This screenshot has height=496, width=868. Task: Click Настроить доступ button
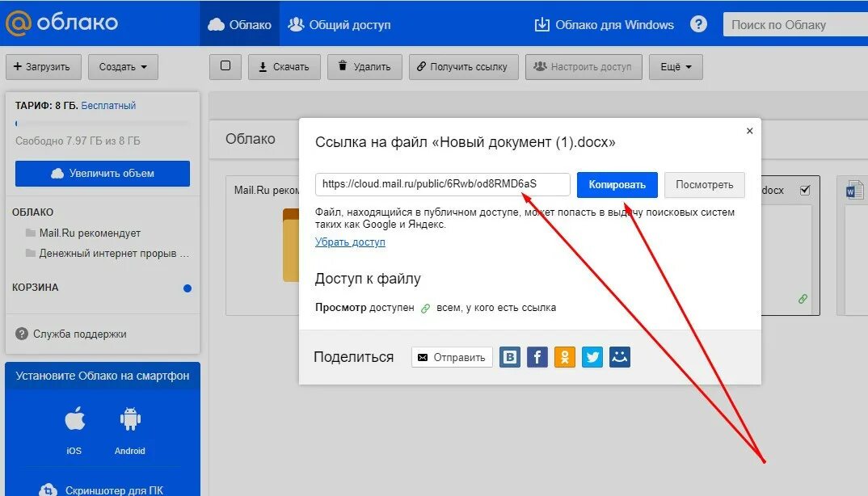(x=584, y=67)
